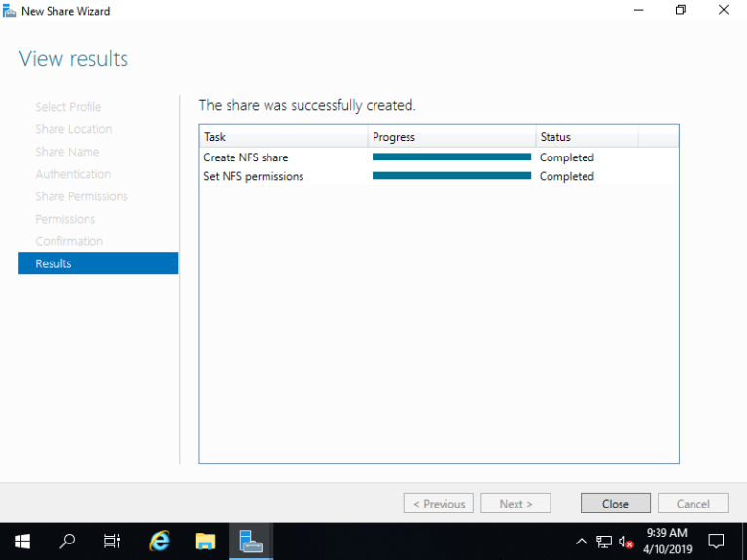Click the Close button to finish wizard
747x560 pixels.
(616, 504)
